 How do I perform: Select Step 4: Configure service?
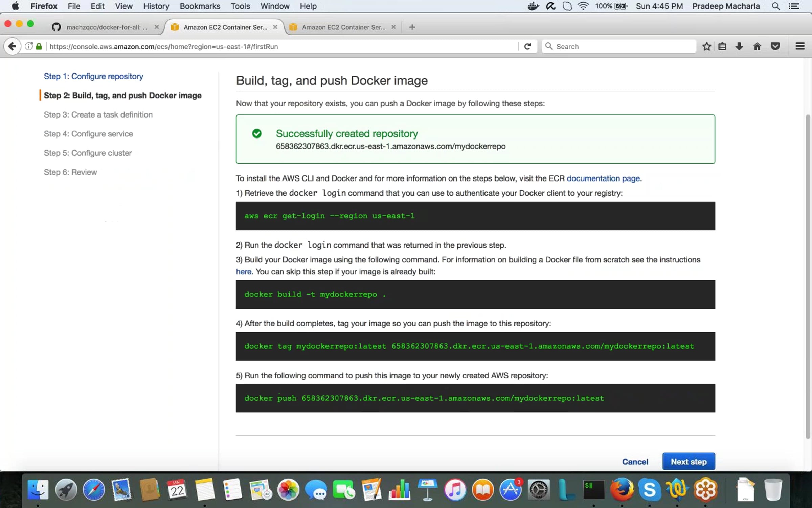88,134
